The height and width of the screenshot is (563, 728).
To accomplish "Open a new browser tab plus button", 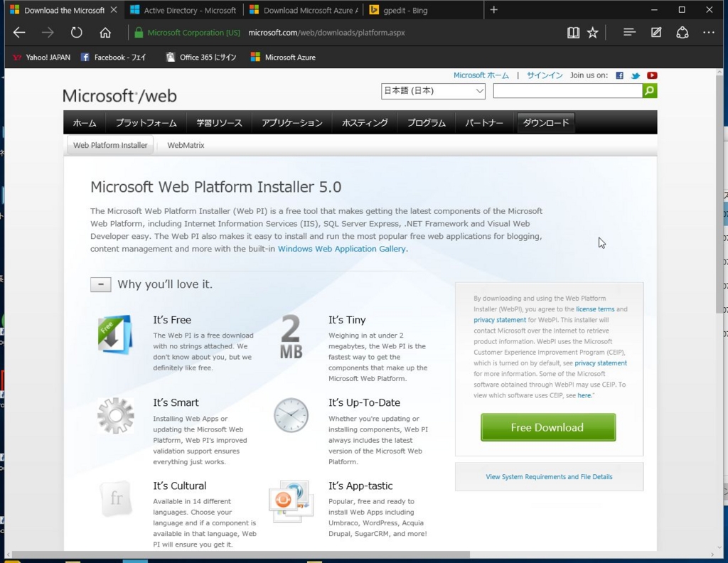I will (494, 10).
